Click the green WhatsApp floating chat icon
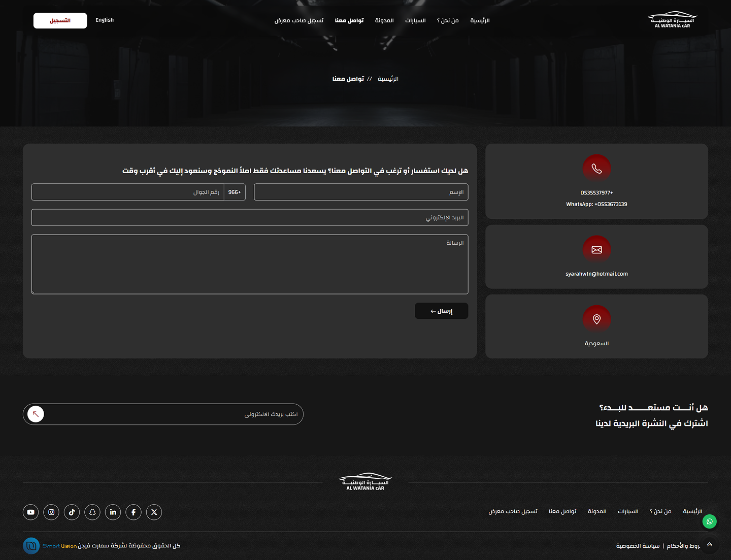 point(710,521)
